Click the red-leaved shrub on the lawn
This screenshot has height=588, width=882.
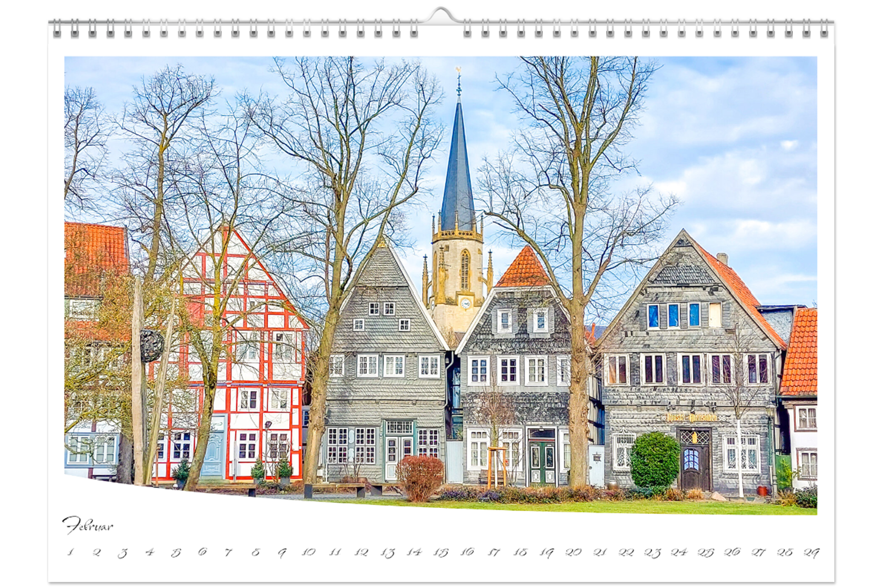click(420, 477)
